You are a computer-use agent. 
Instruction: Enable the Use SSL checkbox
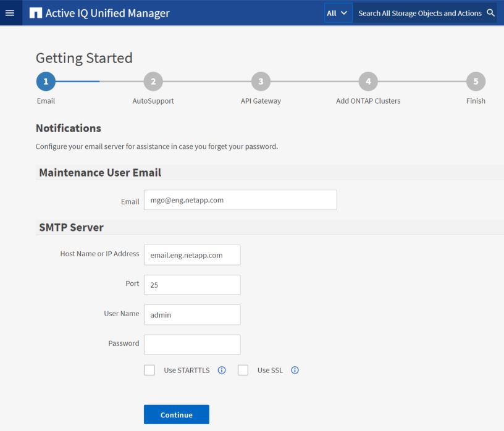[x=243, y=369]
